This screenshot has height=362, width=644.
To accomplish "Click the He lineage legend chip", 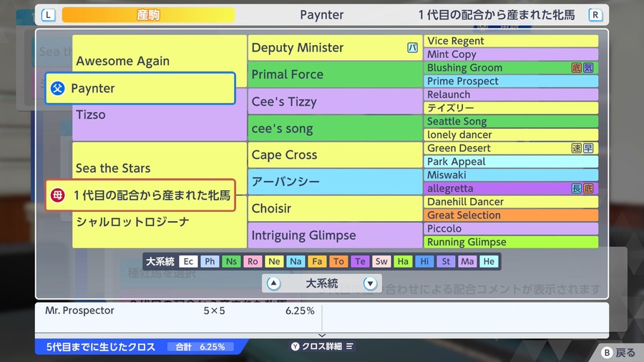I will point(489,261).
